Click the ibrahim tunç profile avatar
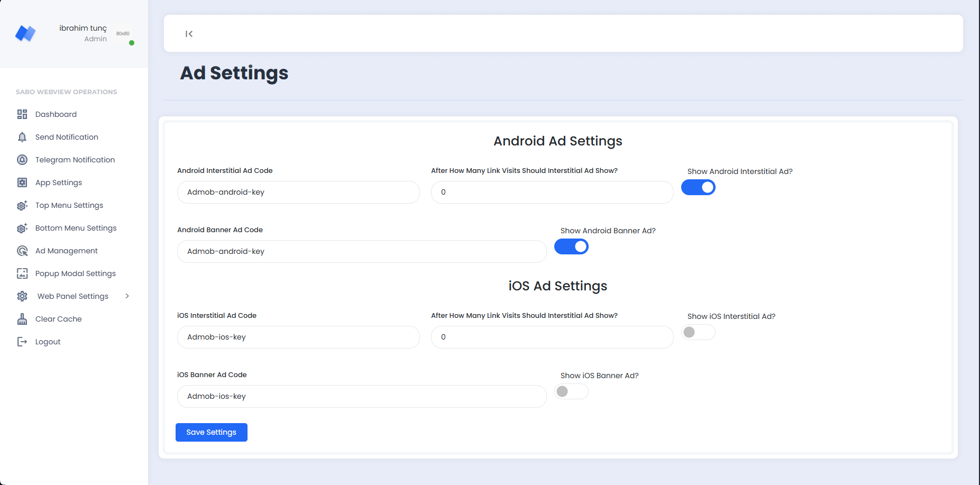This screenshot has width=980, height=485. click(x=123, y=34)
